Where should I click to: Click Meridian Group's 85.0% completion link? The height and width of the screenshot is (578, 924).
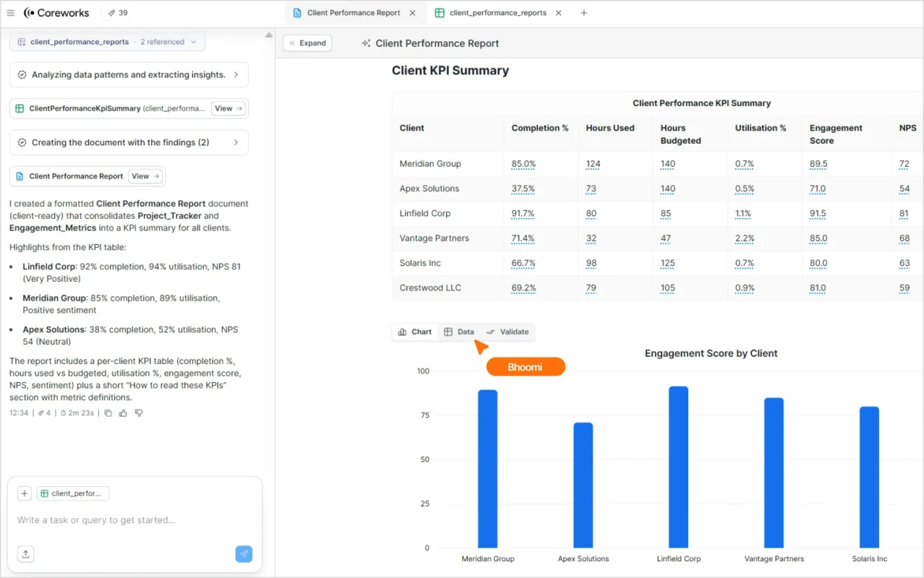tap(523, 164)
